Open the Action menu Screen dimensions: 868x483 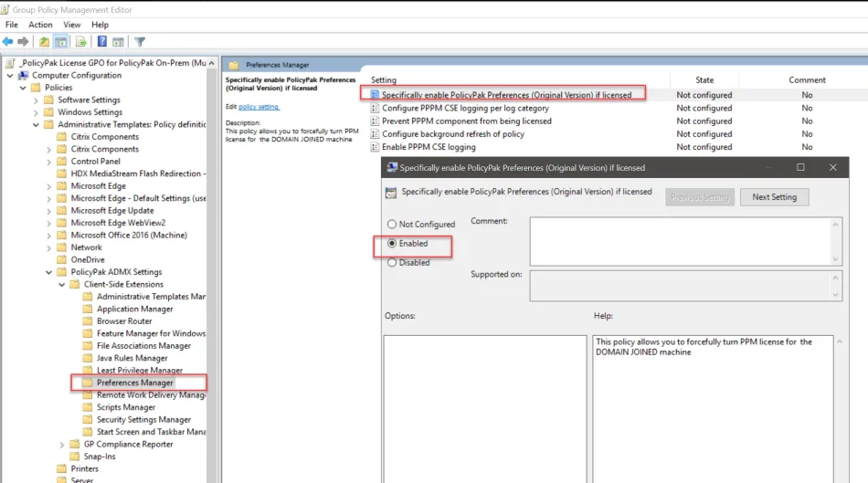(40, 25)
